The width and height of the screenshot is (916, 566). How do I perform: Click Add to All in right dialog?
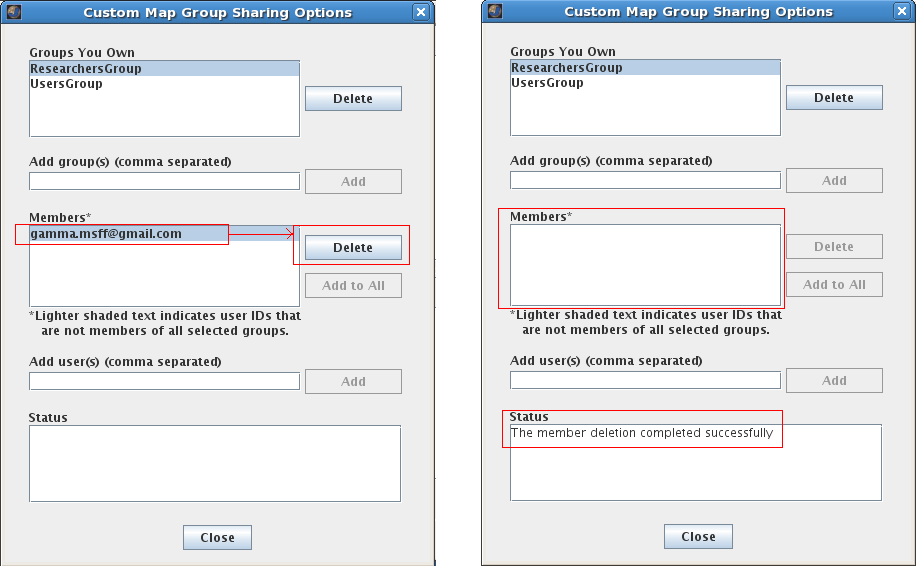tap(834, 284)
